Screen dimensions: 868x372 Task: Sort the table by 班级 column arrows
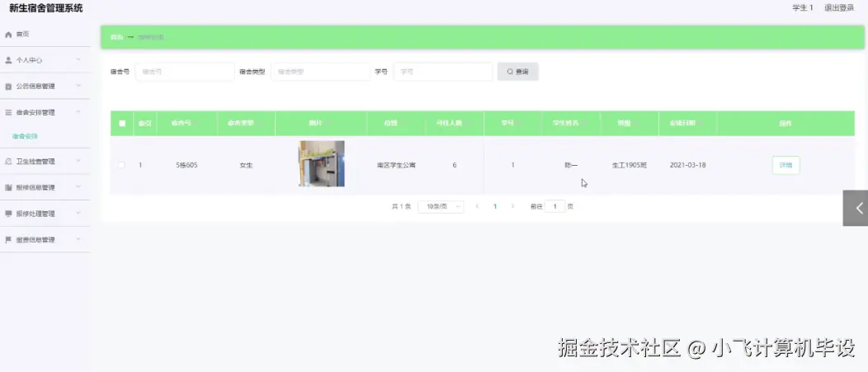(x=636, y=124)
